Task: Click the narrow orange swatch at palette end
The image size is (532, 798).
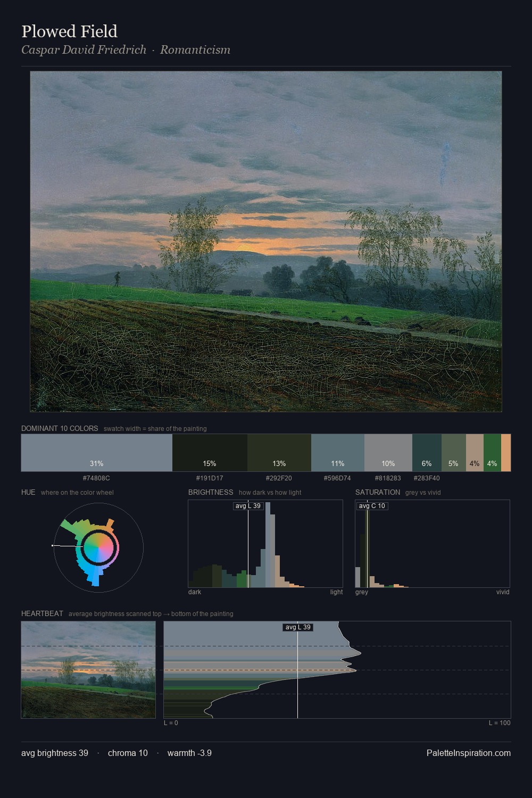Action: (506, 453)
